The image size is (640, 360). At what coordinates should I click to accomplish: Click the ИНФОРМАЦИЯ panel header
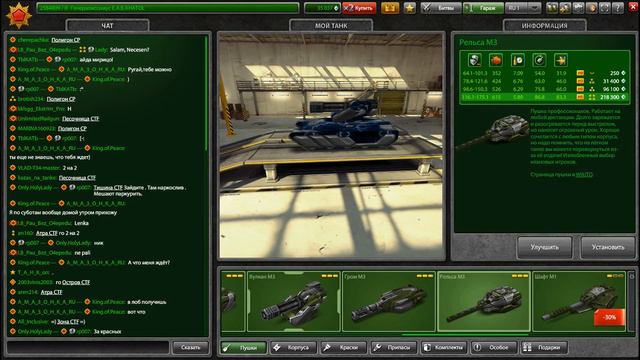point(544,25)
